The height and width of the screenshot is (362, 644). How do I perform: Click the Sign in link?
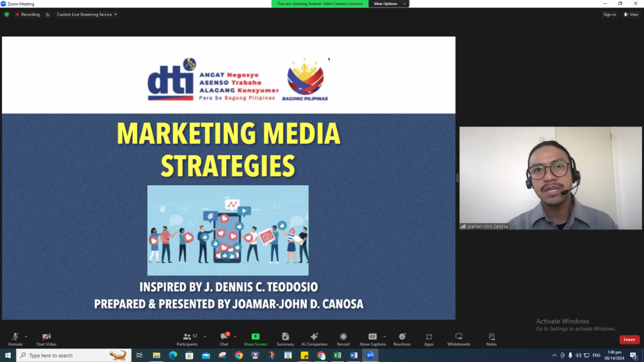[609, 14]
